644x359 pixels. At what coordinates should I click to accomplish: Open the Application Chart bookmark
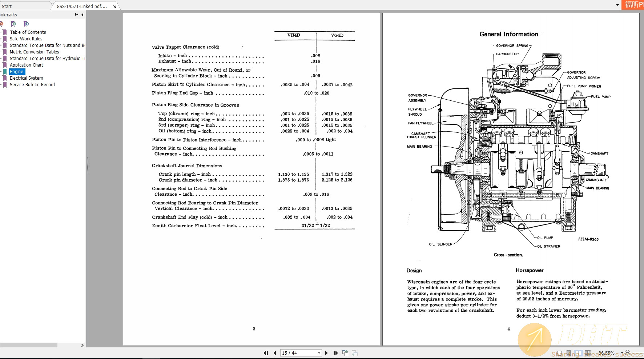pyautogui.click(x=27, y=65)
